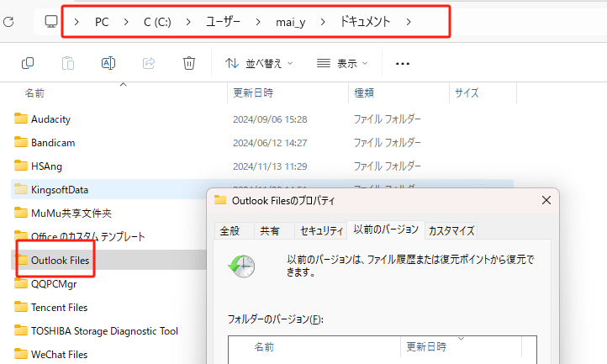
Task: Sort by サイズ column header
Action: point(467,93)
